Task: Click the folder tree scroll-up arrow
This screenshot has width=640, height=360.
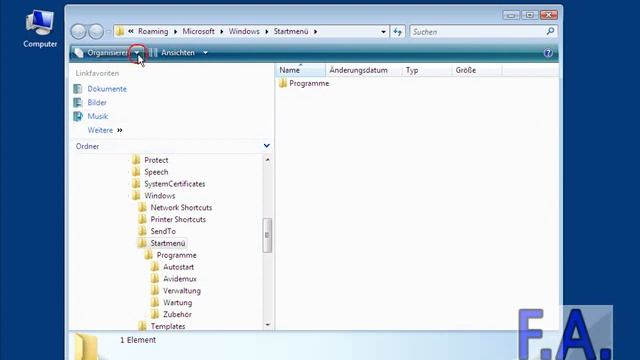Action: coord(267,160)
